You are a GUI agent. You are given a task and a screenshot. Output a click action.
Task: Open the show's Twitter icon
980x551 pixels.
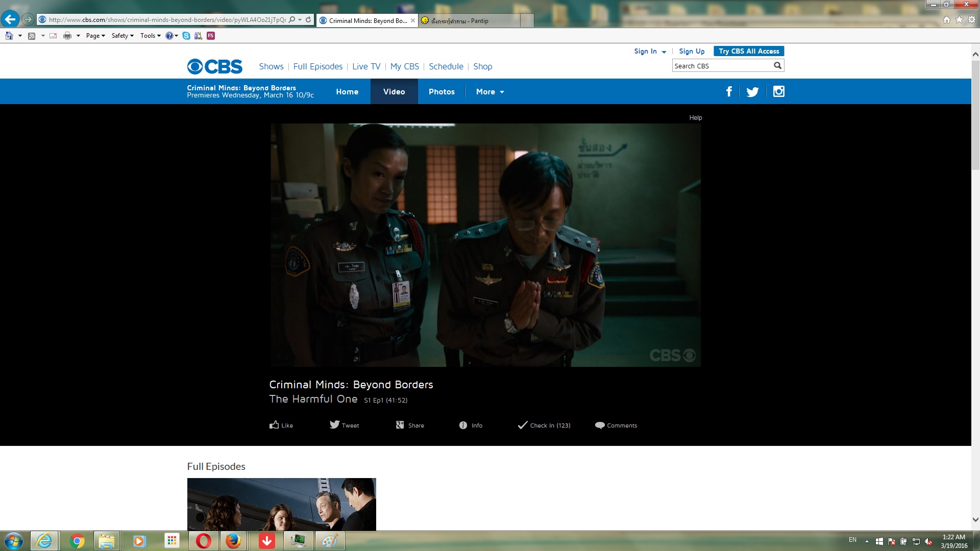pos(752,92)
